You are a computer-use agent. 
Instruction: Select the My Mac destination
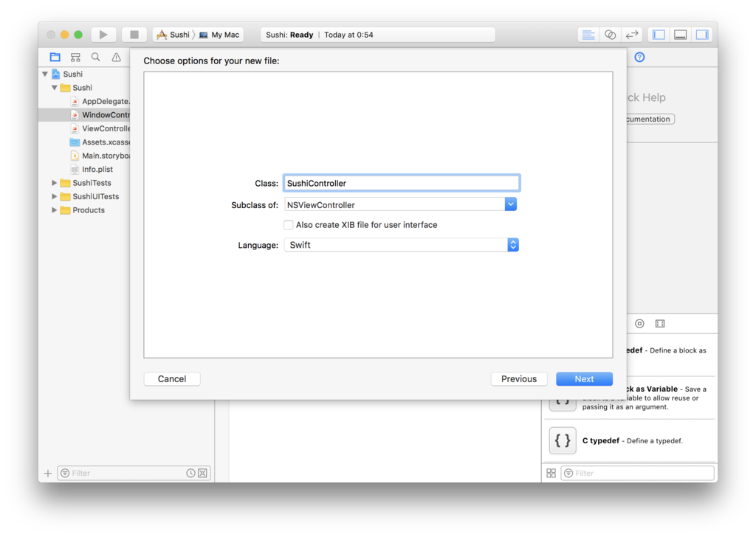[219, 35]
